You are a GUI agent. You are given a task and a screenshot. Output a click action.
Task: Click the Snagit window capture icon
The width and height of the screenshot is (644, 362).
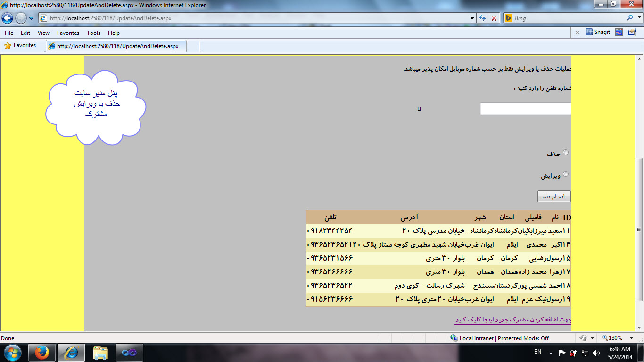pyautogui.click(x=619, y=33)
